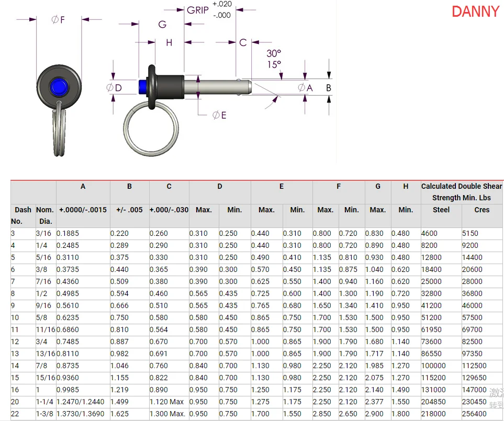Click the 30° angle annotation

273,53
